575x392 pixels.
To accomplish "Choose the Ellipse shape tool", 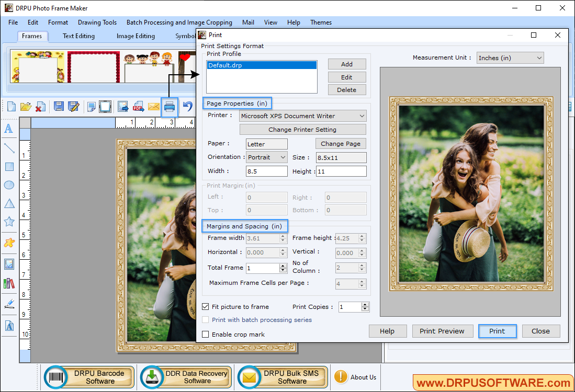I will [x=8, y=185].
